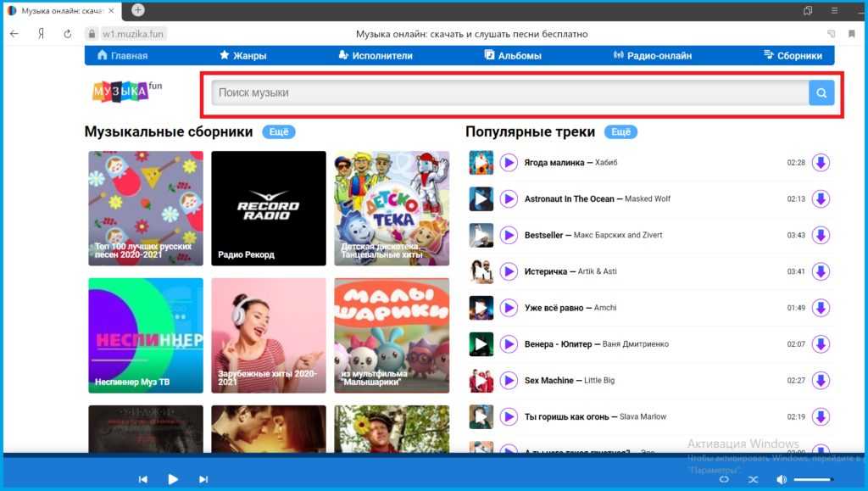This screenshot has height=491, width=868.
Task: Open the Исполнители section
Action: coord(375,56)
